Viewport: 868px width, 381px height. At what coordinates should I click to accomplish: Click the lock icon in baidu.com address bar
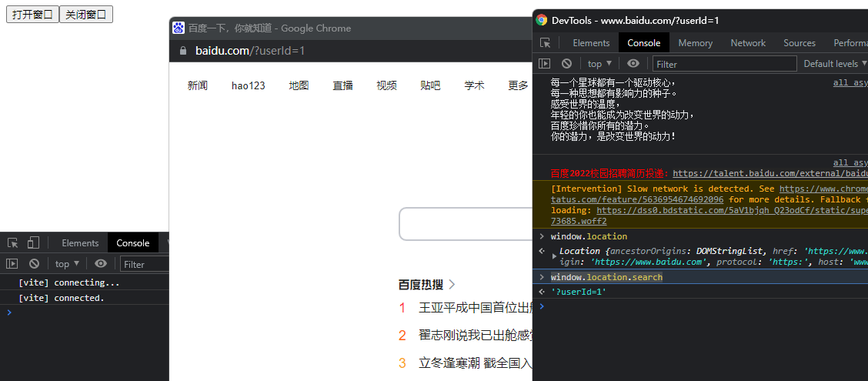[x=183, y=51]
